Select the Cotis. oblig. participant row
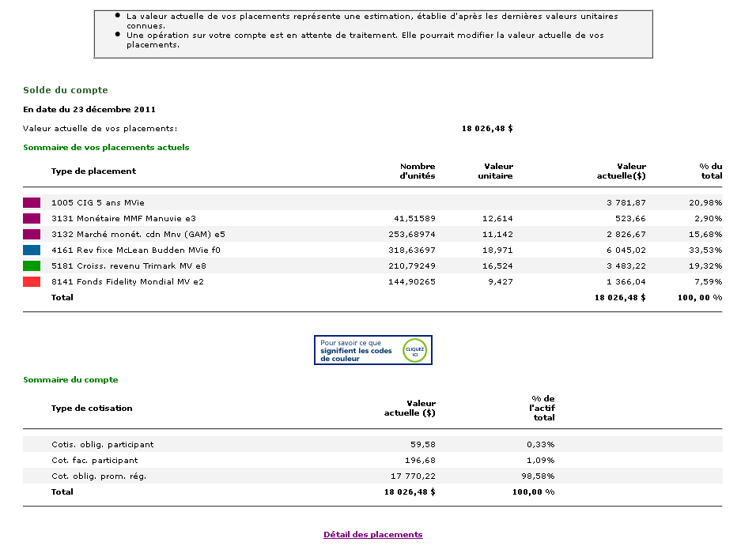756x546 pixels. pyautogui.click(x=372, y=444)
